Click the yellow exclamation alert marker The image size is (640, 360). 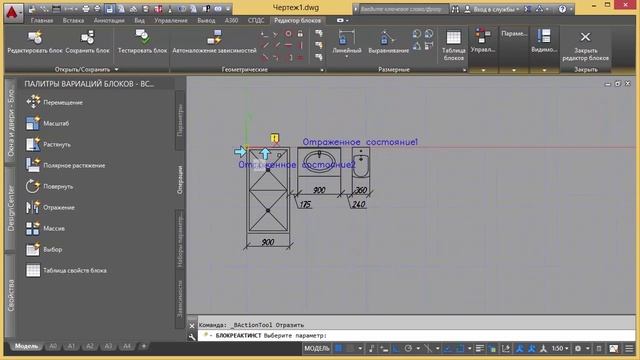coord(275,138)
